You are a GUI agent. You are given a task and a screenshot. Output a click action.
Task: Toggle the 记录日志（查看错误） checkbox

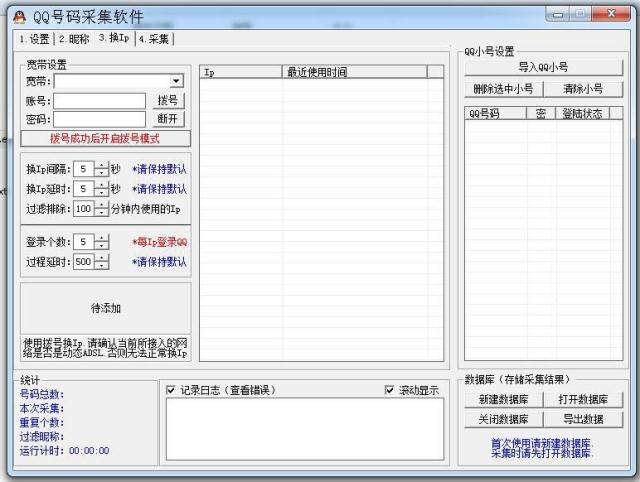[171, 390]
